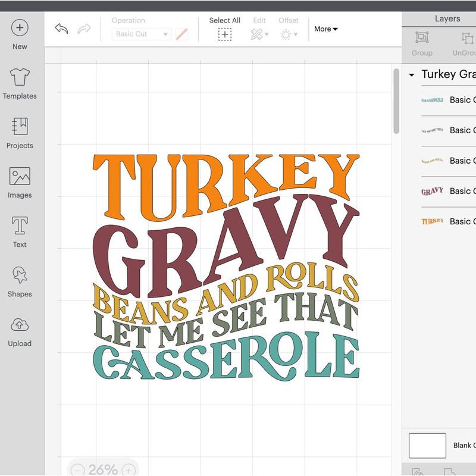Click the Group button in Layers
Viewport: 476px width, 476px height.
[x=422, y=43]
